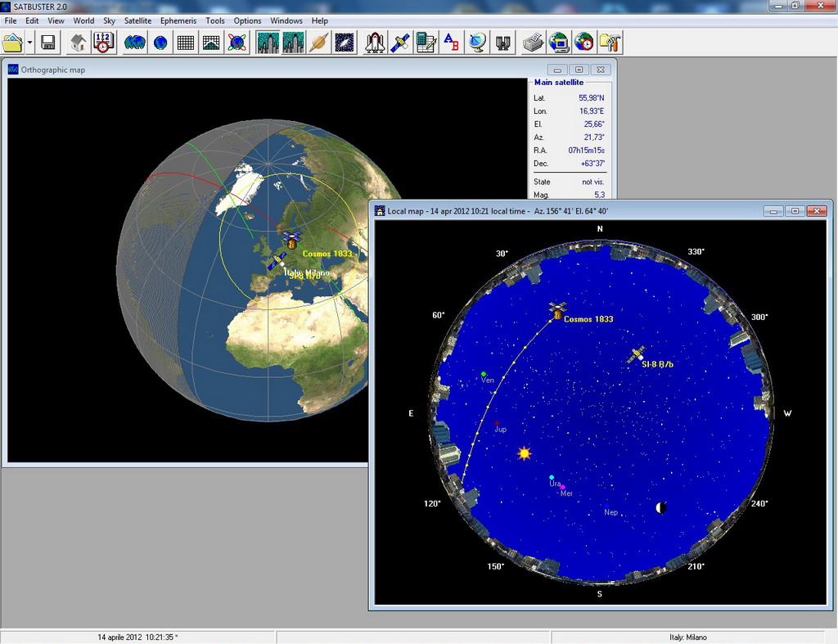Click the R.A. value 07h15m15s

586,151
